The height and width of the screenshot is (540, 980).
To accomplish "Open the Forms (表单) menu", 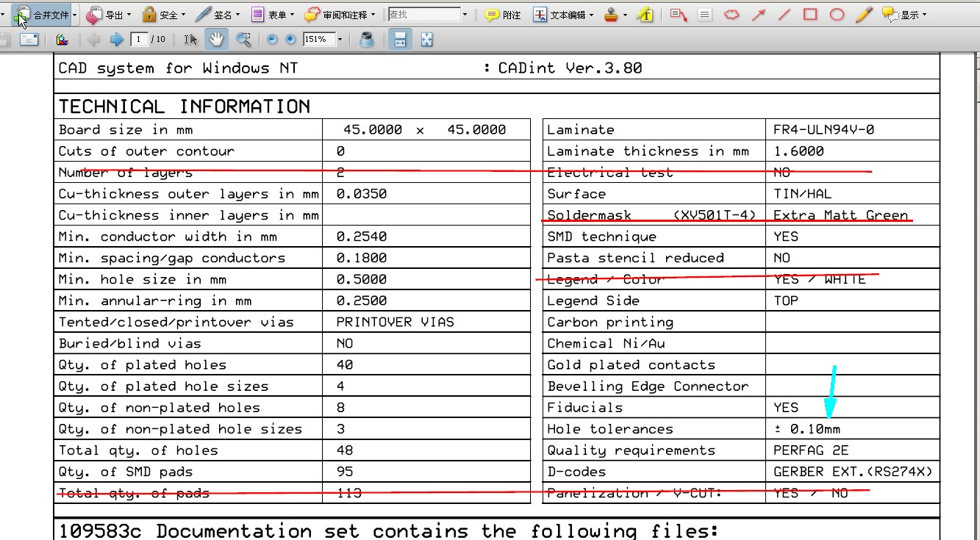I will (272, 14).
